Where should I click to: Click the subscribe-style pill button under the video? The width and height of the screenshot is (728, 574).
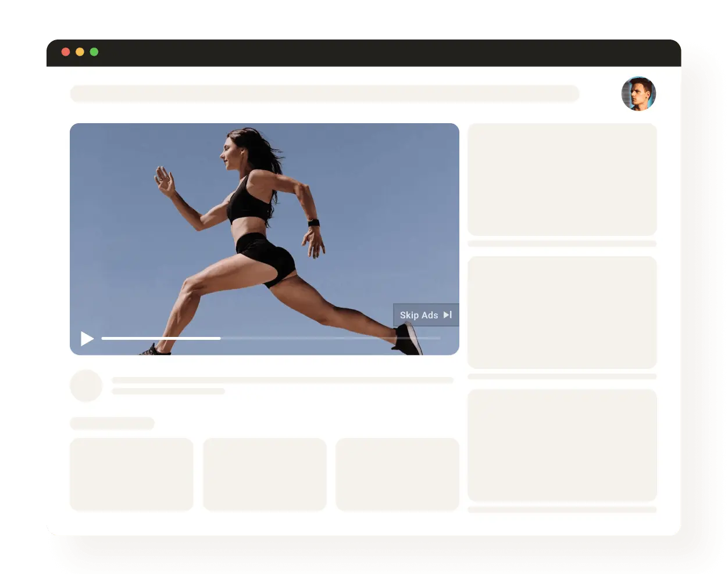click(x=112, y=424)
